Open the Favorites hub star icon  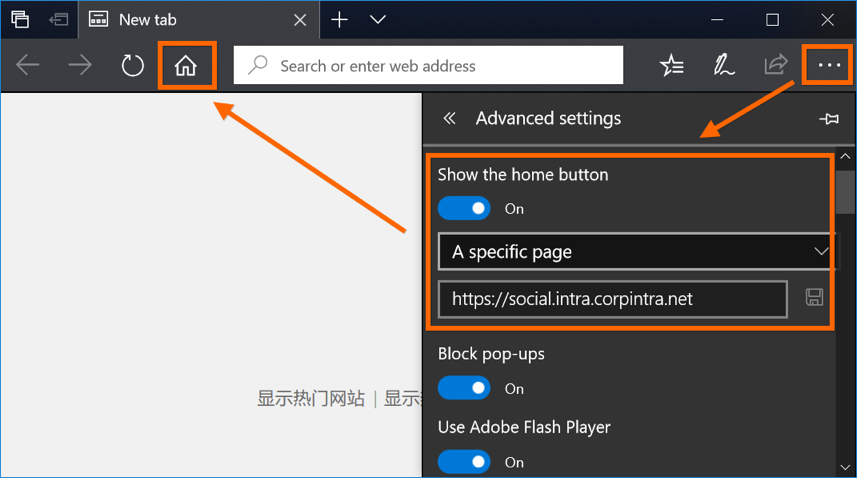coord(672,66)
